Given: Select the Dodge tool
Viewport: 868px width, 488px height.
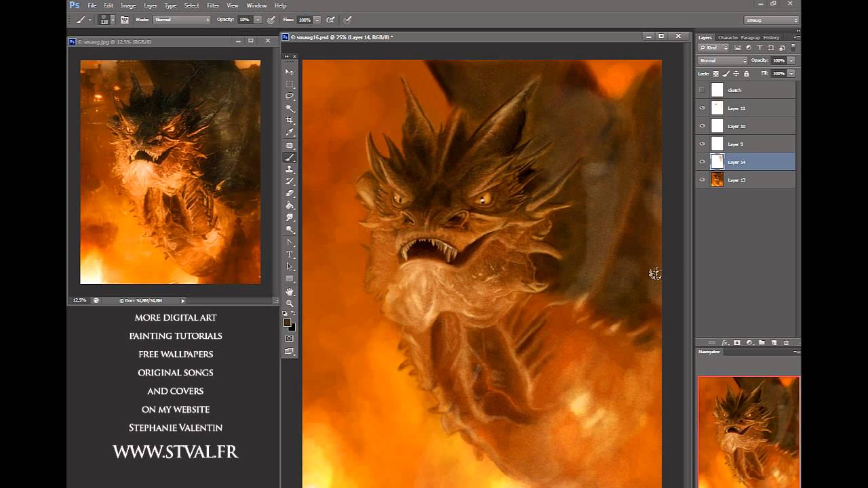Looking at the screenshot, I should click(x=290, y=230).
